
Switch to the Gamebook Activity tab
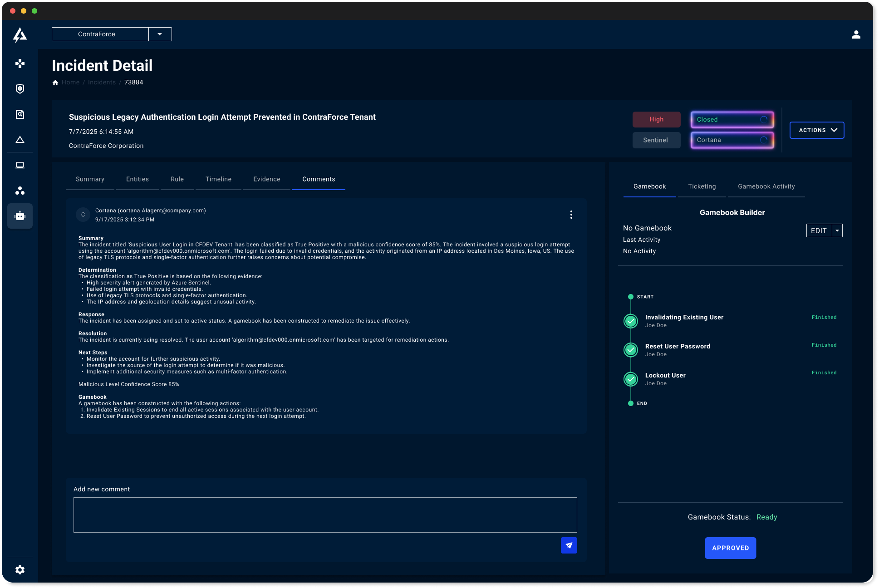pyautogui.click(x=766, y=186)
